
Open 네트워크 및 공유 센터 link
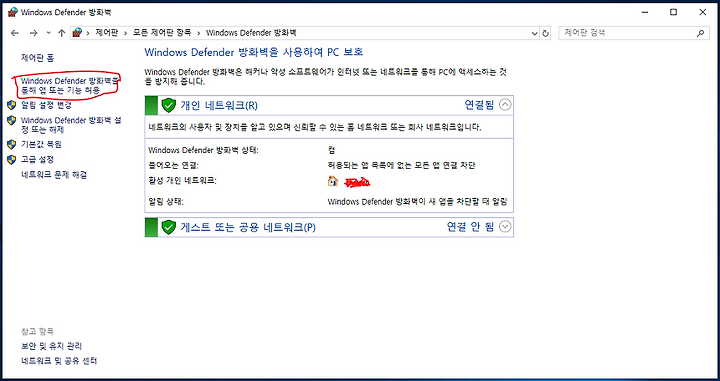(x=59, y=361)
